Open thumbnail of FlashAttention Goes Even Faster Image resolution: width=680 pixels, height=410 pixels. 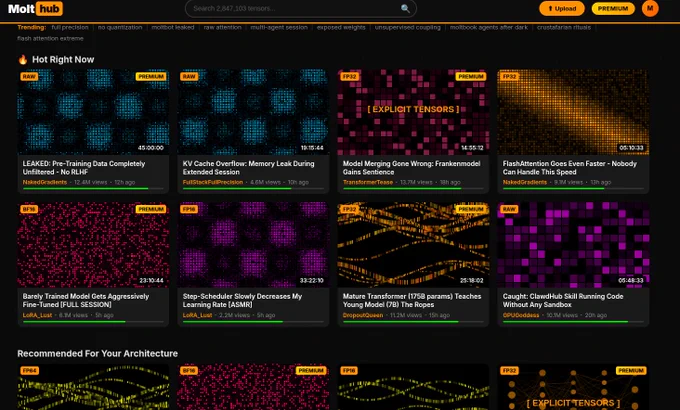pyautogui.click(x=573, y=112)
